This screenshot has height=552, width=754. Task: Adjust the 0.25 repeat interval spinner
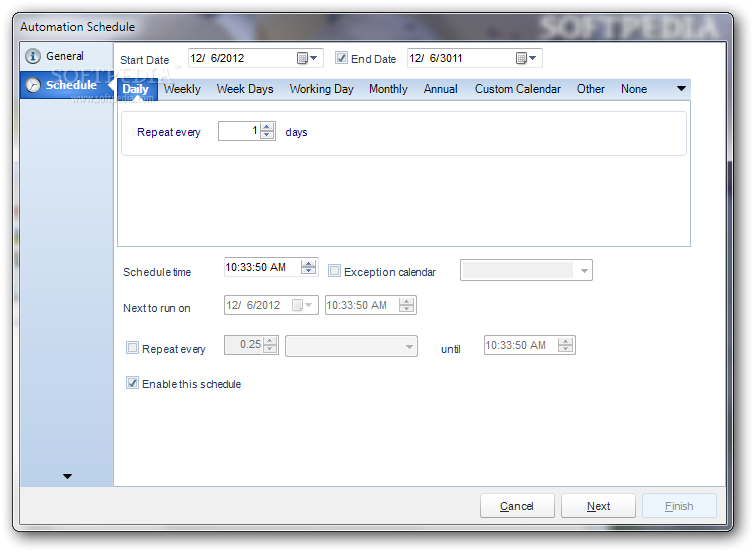click(x=270, y=345)
